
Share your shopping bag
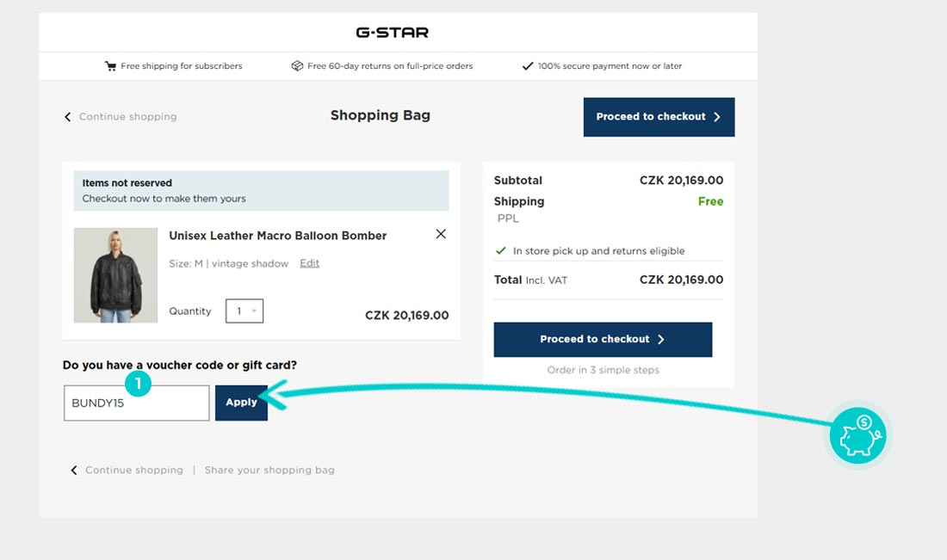click(x=269, y=471)
